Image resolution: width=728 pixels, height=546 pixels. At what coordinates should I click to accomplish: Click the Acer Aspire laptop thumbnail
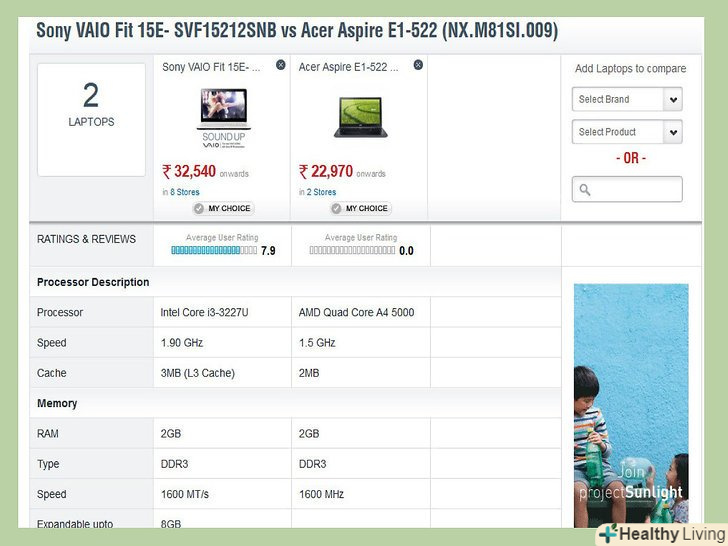coord(360,117)
